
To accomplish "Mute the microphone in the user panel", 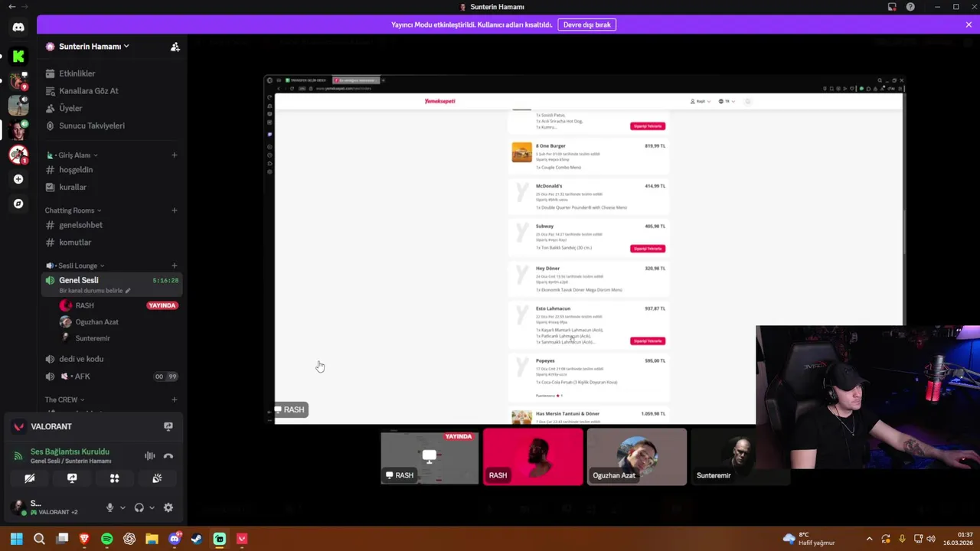I will (109, 507).
